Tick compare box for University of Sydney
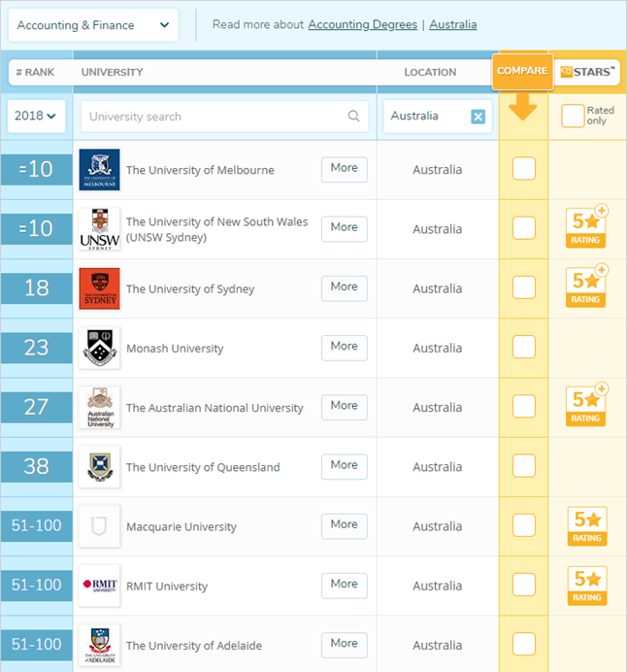The height and width of the screenshot is (672, 627). click(524, 287)
